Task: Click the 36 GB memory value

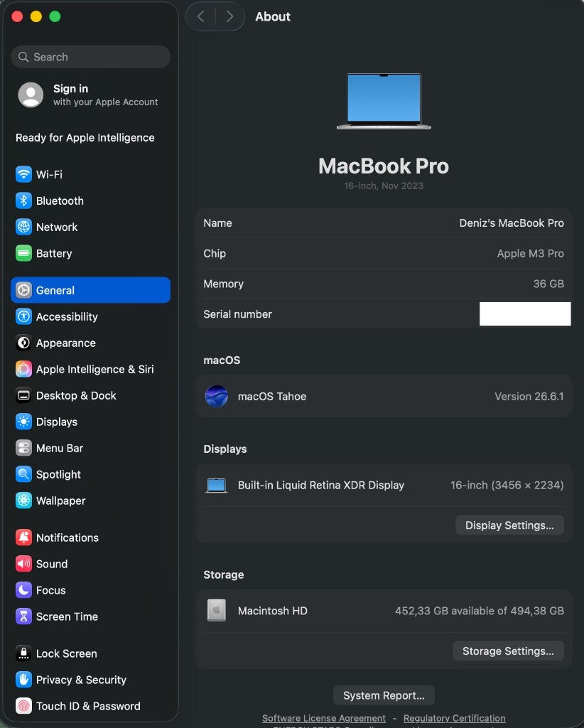Action: 548,284
